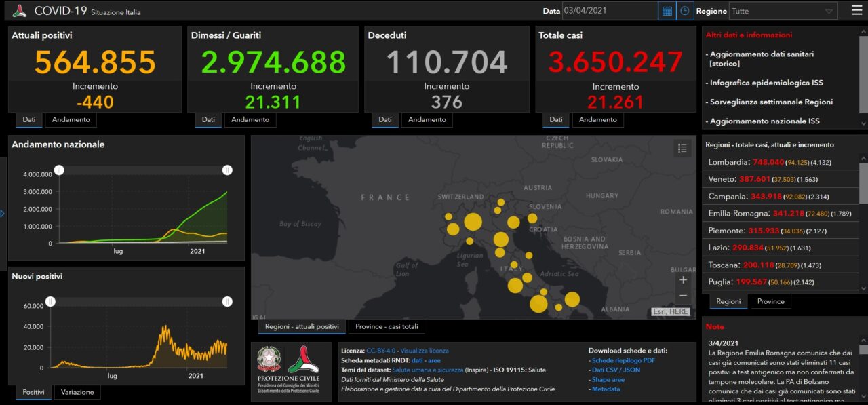The width and height of the screenshot is (868, 405).
Task: Open the hamburger menu in header
Action: click(857, 11)
